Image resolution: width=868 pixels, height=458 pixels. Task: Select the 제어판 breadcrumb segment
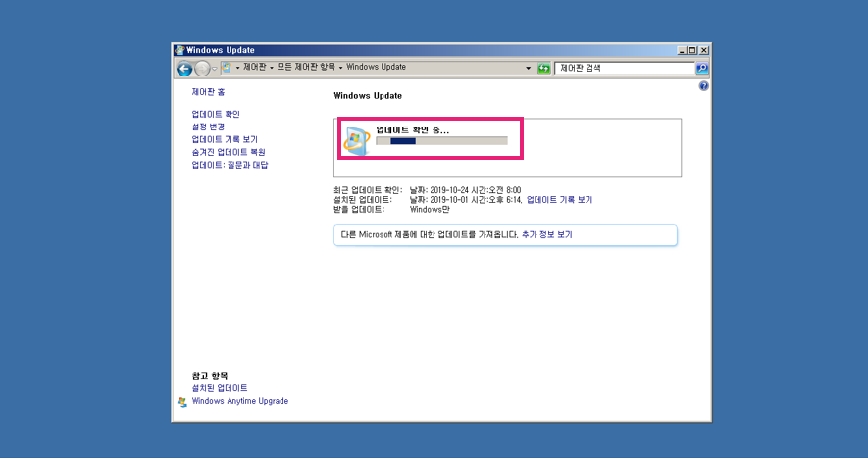tap(255, 67)
